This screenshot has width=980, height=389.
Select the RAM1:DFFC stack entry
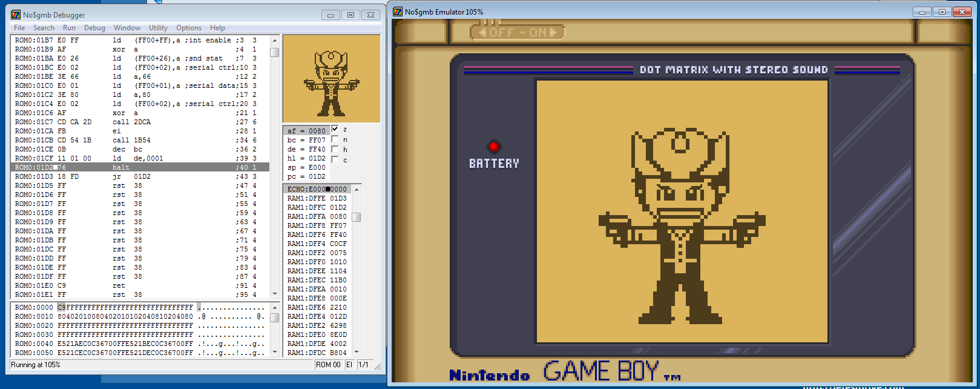coord(317,207)
